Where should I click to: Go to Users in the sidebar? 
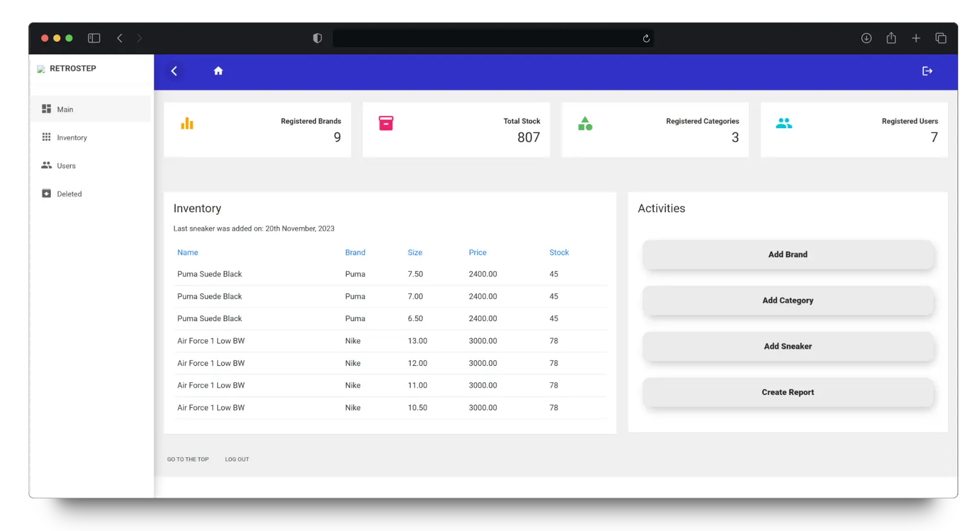coord(66,166)
